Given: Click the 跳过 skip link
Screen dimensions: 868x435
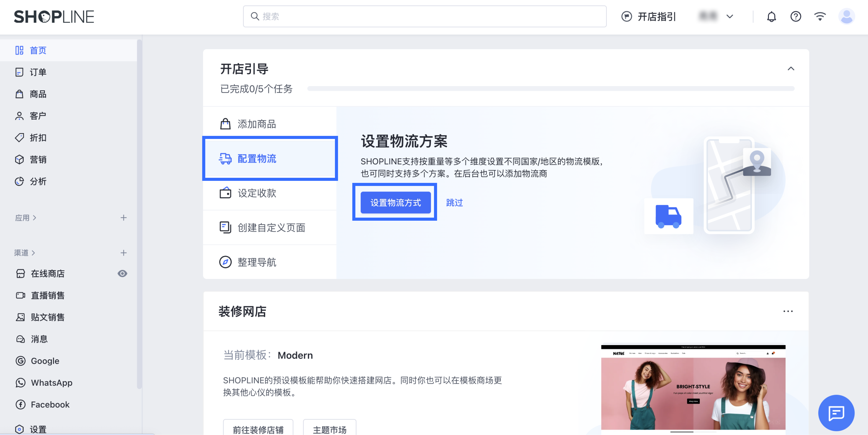Looking at the screenshot, I should [x=454, y=202].
